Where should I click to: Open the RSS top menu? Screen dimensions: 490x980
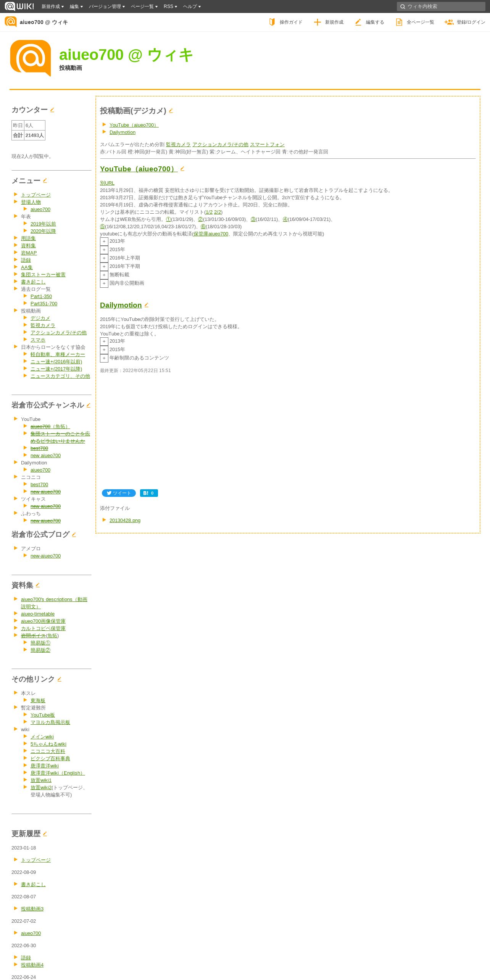[170, 6]
